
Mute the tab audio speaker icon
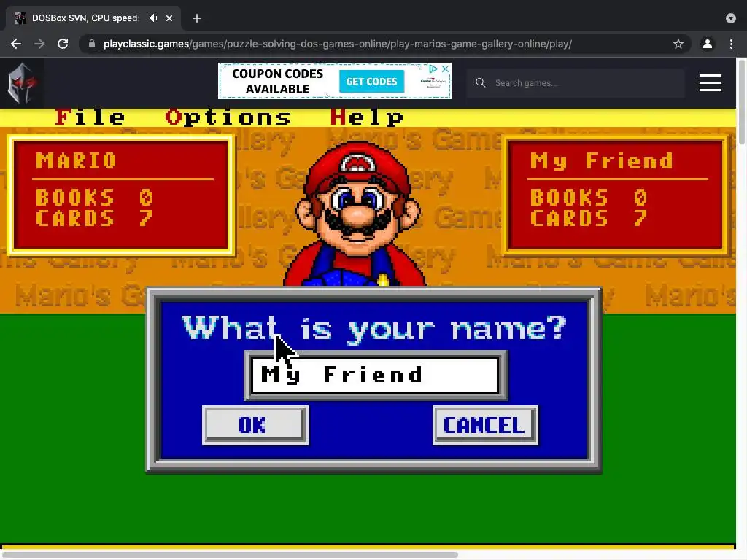[153, 18]
